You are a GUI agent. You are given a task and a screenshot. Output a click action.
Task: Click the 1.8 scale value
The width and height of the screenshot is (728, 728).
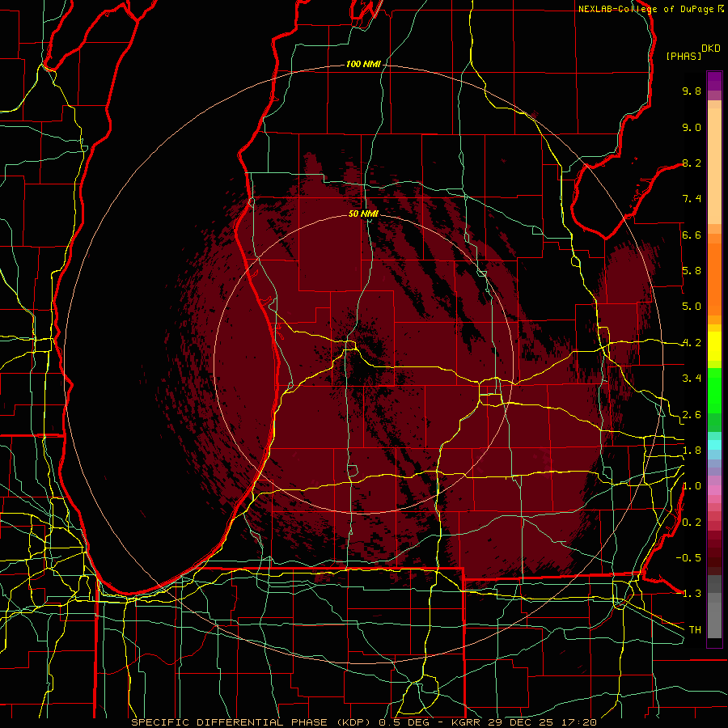(692, 451)
